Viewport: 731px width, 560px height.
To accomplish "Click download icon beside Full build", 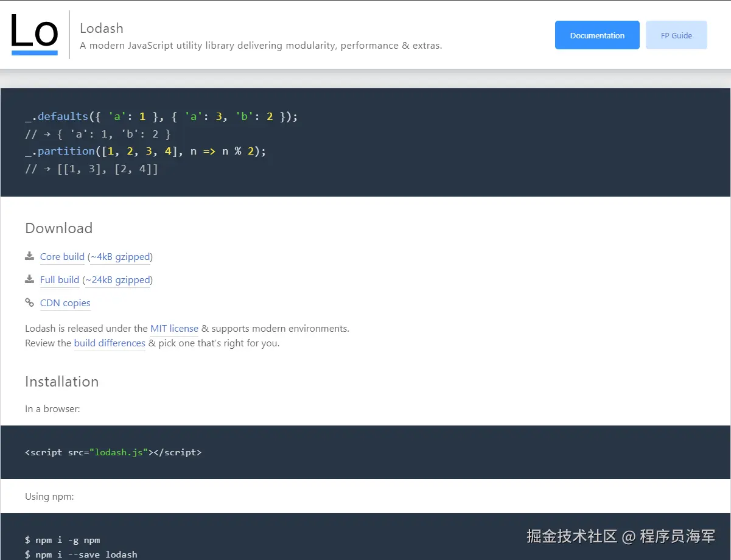I will click(x=29, y=279).
